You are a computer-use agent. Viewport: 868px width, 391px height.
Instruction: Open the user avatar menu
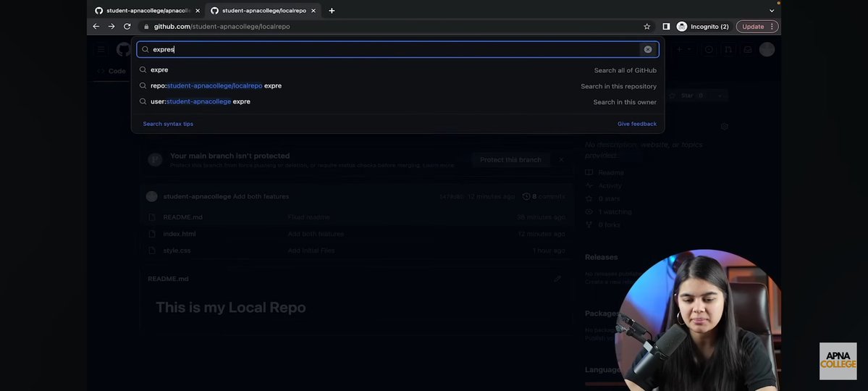[x=767, y=49]
